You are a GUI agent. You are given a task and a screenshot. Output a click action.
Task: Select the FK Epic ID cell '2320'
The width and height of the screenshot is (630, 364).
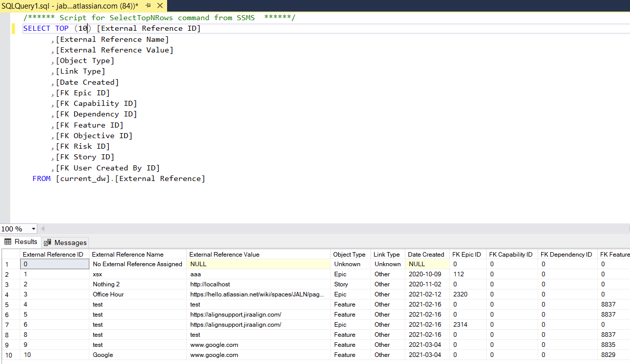pos(467,294)
